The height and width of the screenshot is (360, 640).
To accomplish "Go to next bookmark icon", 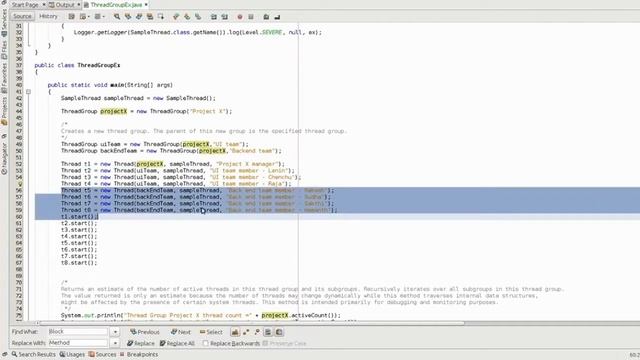I will [x=187, y=17].
